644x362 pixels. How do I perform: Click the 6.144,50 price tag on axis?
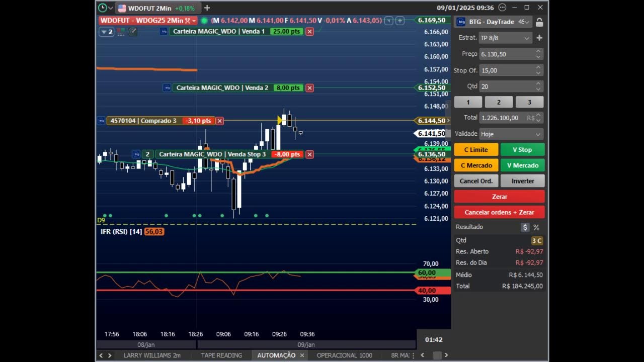(431, 121)
